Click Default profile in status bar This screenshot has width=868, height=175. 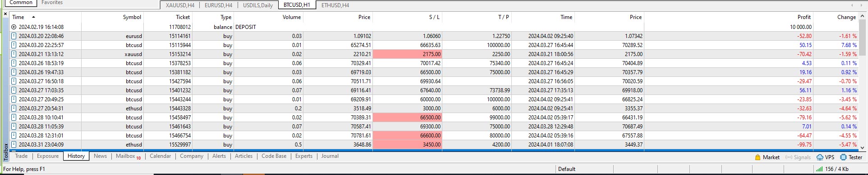click(x=566, y=169)
